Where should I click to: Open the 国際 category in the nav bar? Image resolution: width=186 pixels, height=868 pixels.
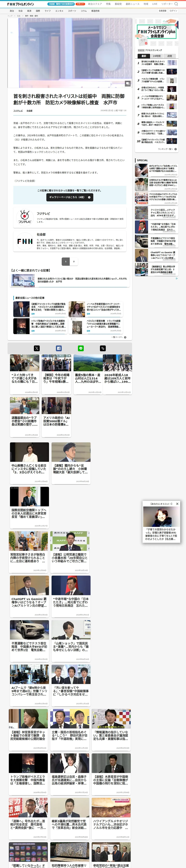click(38, 11)
